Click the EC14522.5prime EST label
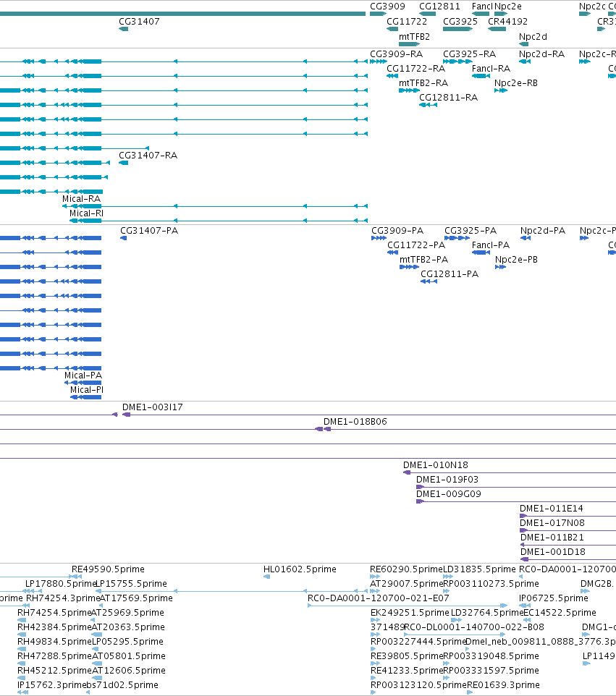This screenshot has width=616, height=696. point(560,613)
